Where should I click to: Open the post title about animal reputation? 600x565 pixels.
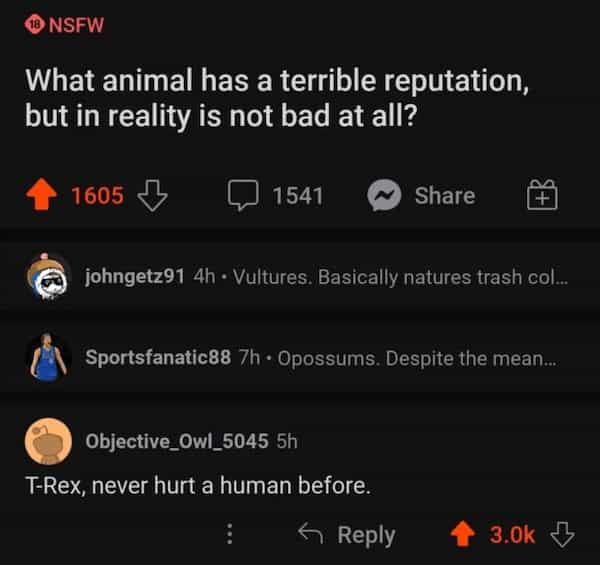tap(270, 96)
